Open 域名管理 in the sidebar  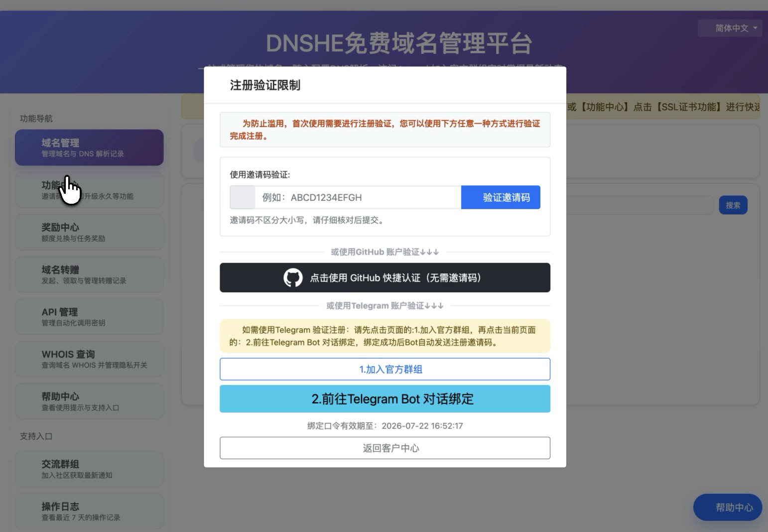point(89,147)
